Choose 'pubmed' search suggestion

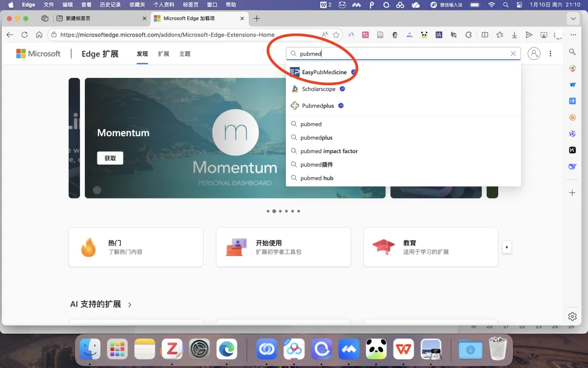403,124
